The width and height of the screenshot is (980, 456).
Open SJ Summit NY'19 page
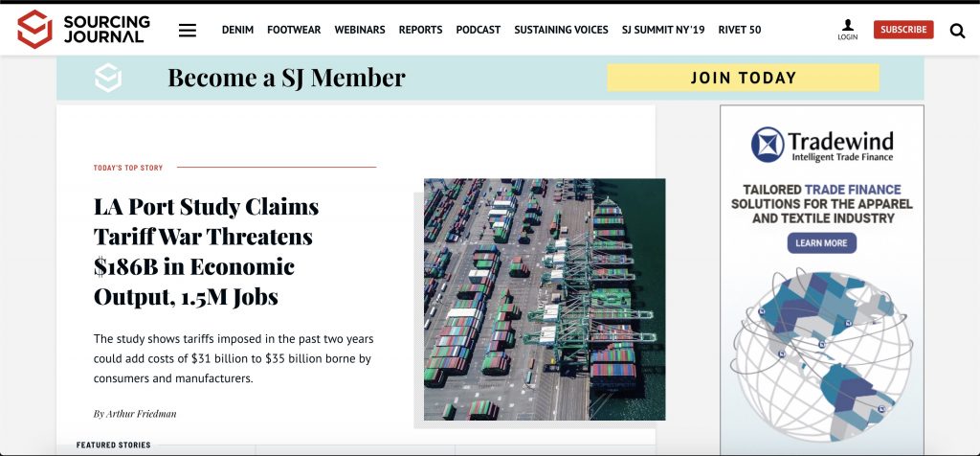[x=662, y=30]
